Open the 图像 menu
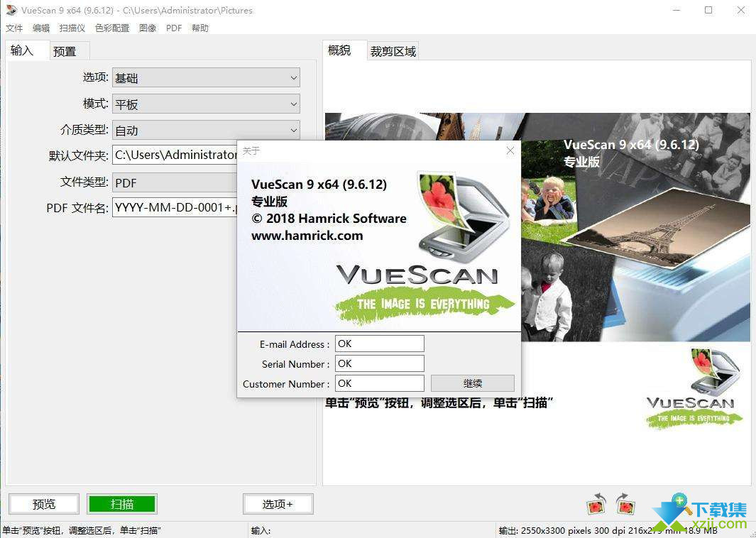The height and width of the screenshot is (538, 756). pos(148,28)
